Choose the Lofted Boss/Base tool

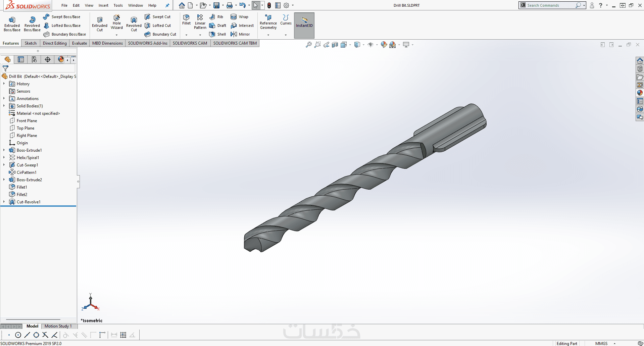(62, 26)
